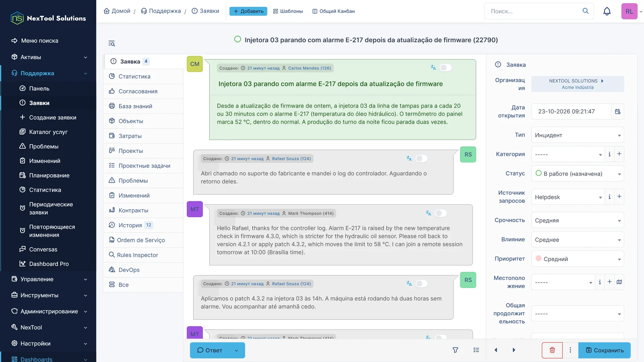Open the Тип dropdown showing Инцидент
This screenshot has width=644, height=362.
tap(578, 135)
